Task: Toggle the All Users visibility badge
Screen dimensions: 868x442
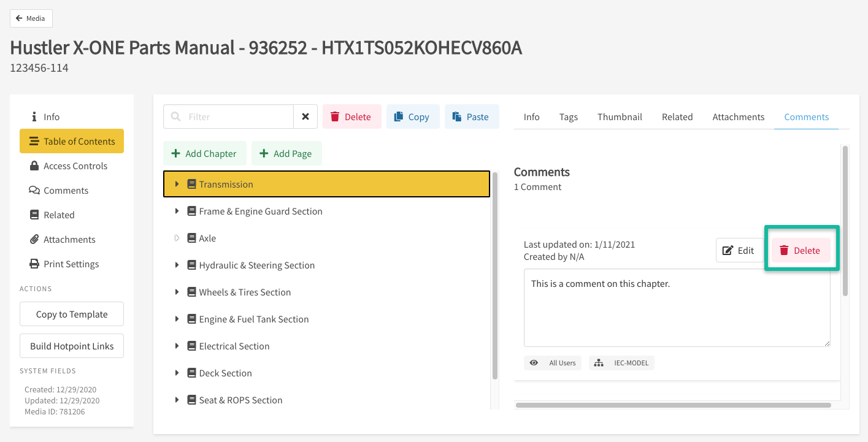Action: (x=552, y=363)
